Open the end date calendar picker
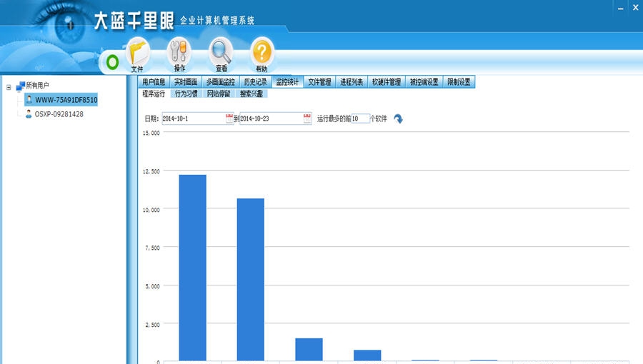The width and height of the screenshot is (643, 364). [x=307, y=118]
